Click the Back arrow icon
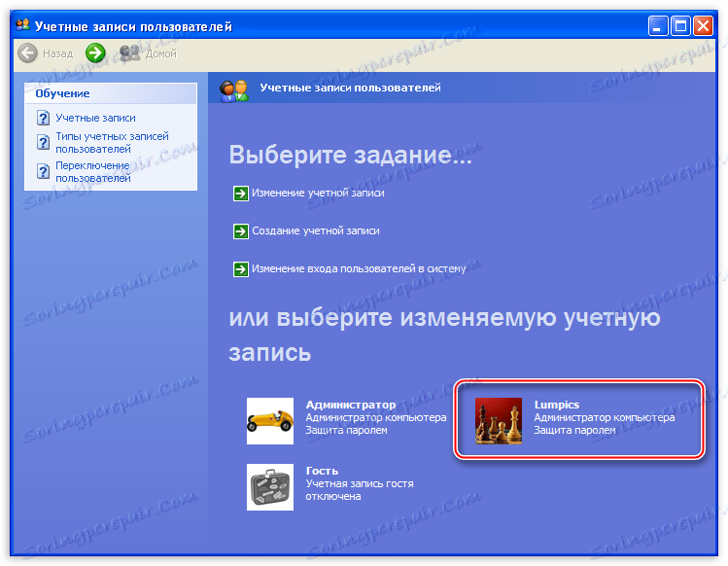 [27, 53]
